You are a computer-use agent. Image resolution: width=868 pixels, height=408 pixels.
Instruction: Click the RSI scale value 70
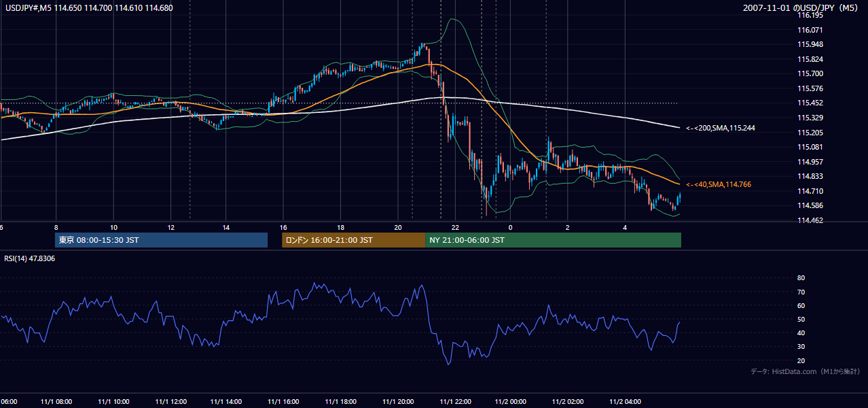(801, 292)
